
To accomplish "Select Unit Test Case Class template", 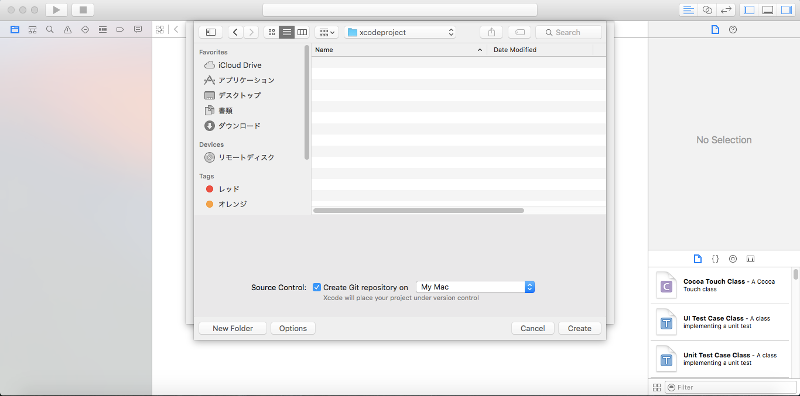I will pyautogui.click(x=720, y=359).
